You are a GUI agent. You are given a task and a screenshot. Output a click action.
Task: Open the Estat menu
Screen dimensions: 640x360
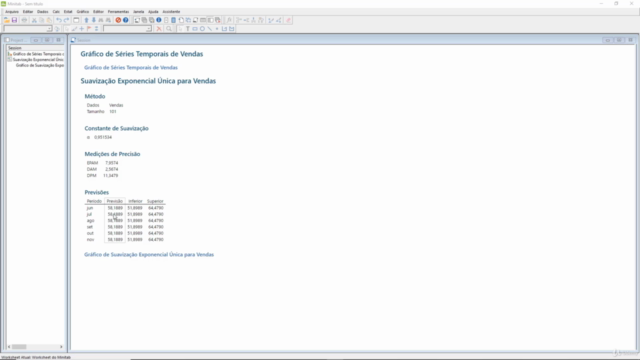click(68, 11)
